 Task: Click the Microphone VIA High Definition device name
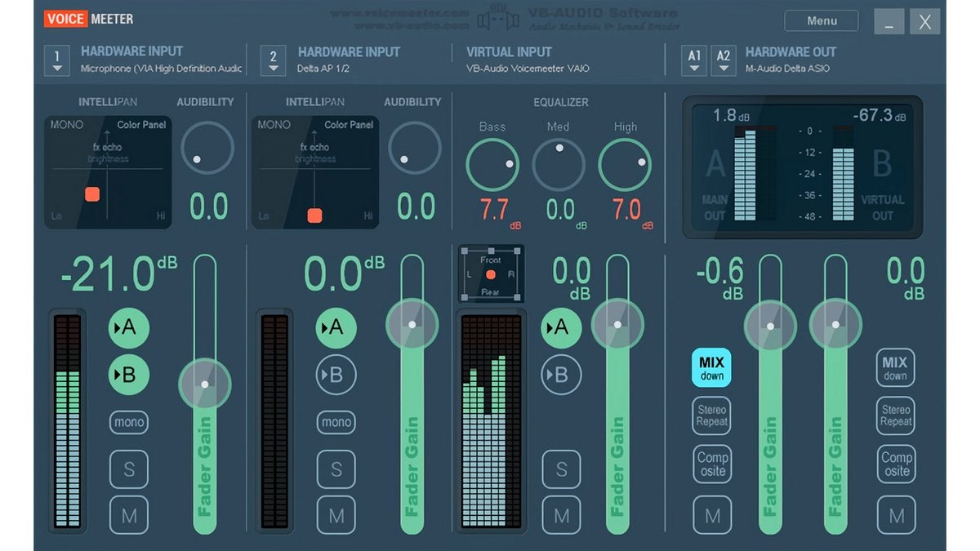[161, 69]
